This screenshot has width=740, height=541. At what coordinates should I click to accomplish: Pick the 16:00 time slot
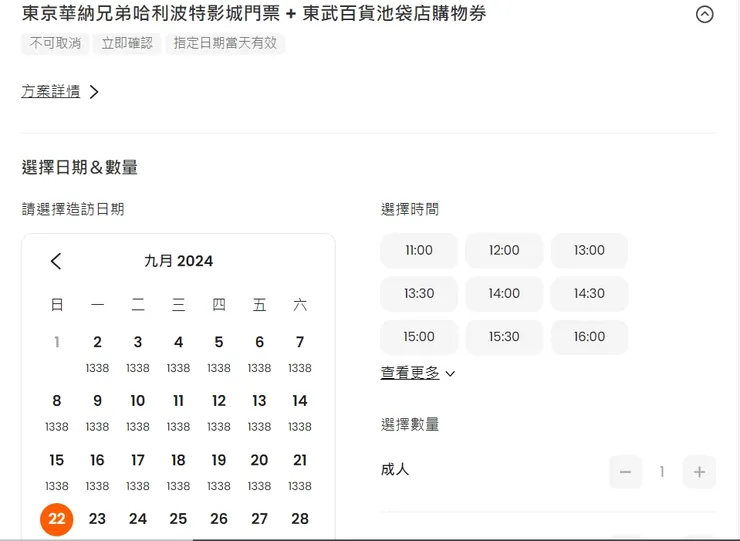coord(589,337)
